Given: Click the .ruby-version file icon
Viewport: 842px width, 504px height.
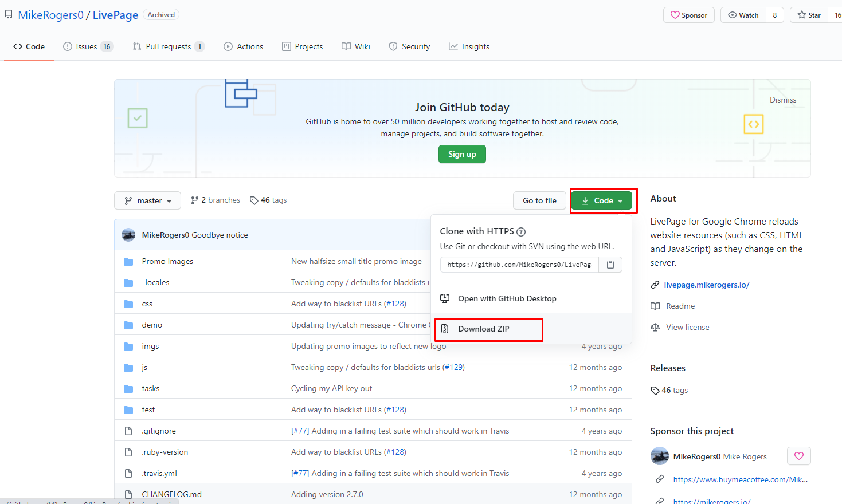Looking at the screenshot, I should click(x=128, y=452).
